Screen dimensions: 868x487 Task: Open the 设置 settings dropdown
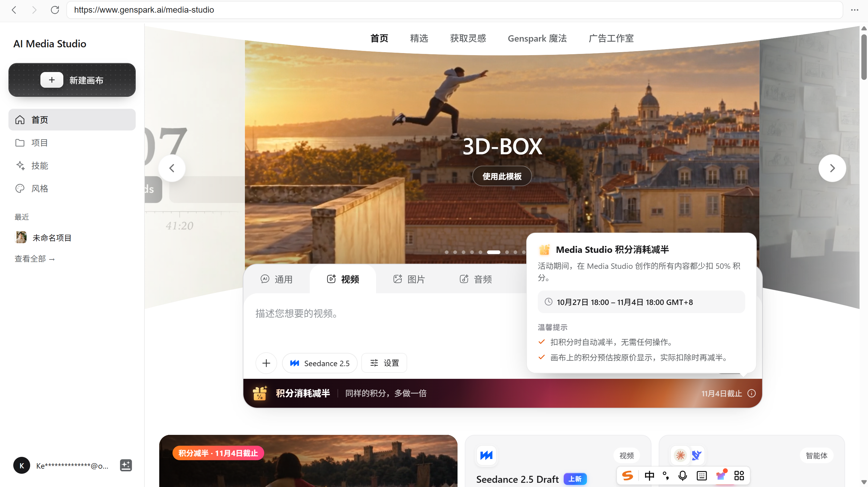[x=384, y=363]
